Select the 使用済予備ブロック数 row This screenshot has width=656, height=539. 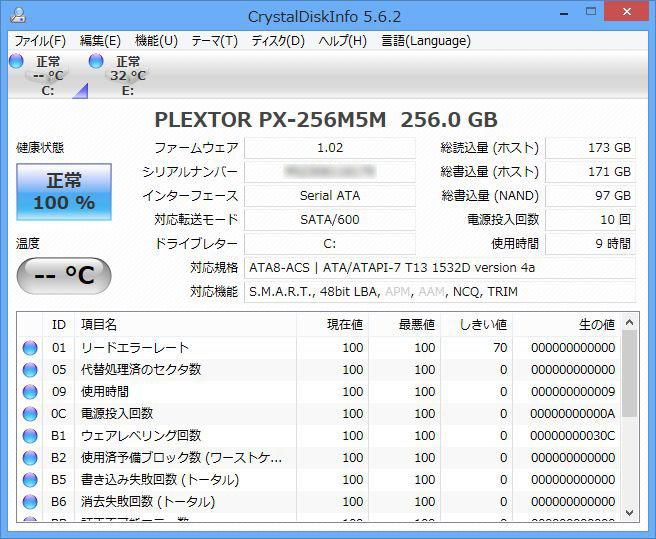coord(319,458)
